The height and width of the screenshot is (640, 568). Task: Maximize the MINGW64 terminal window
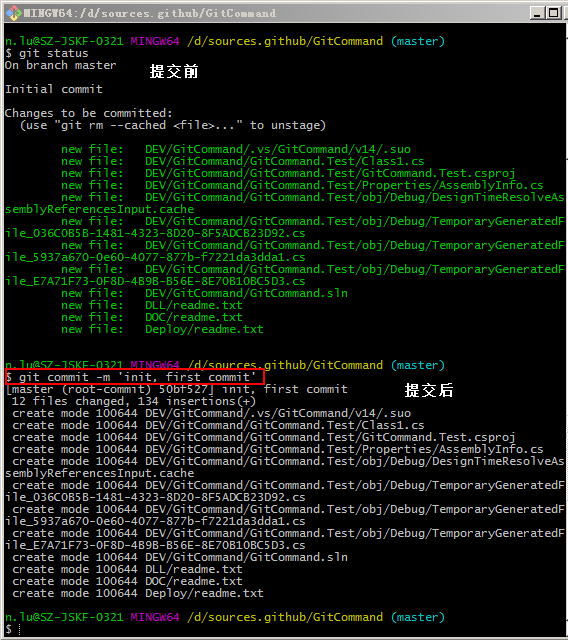[x=553, y=13]
